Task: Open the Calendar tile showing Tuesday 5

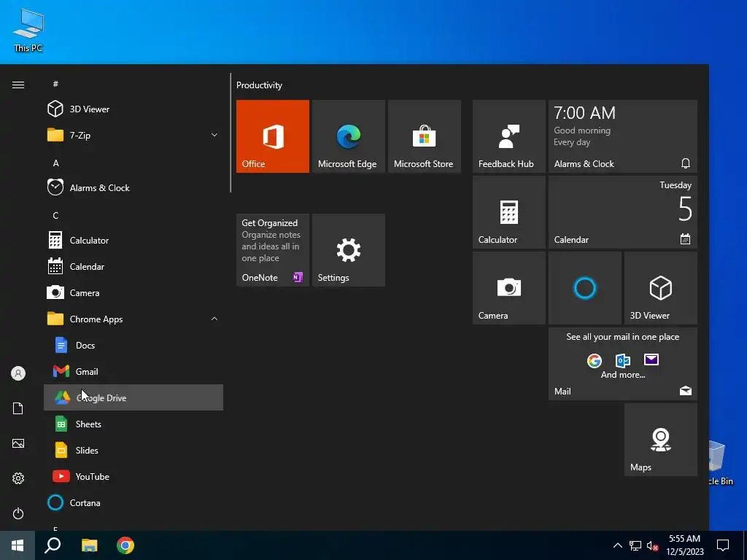Action: pyautogui.click(x=623, y=212)
